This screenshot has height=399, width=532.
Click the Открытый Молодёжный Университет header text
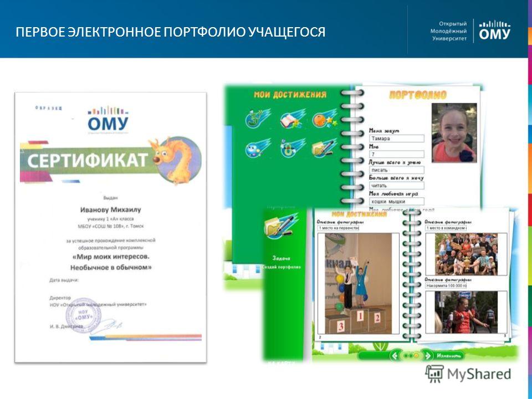[x=448, y=31]
